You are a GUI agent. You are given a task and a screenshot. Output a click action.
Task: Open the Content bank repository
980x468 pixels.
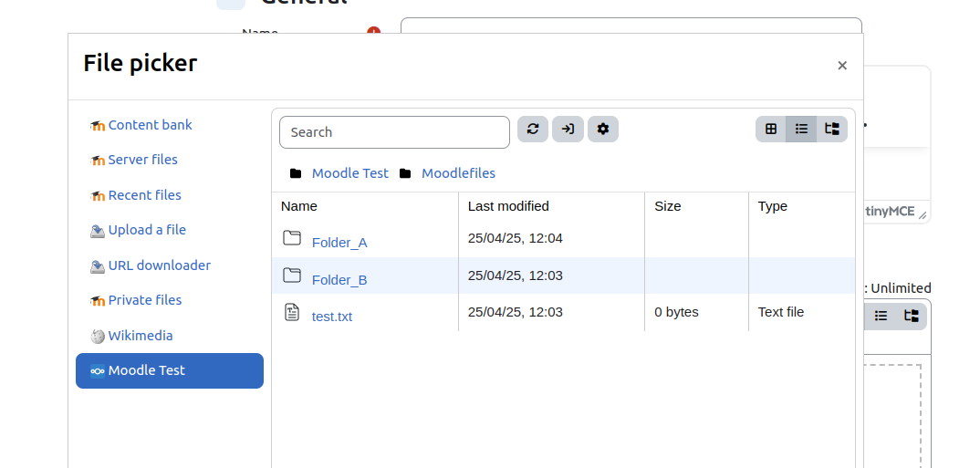150,125
